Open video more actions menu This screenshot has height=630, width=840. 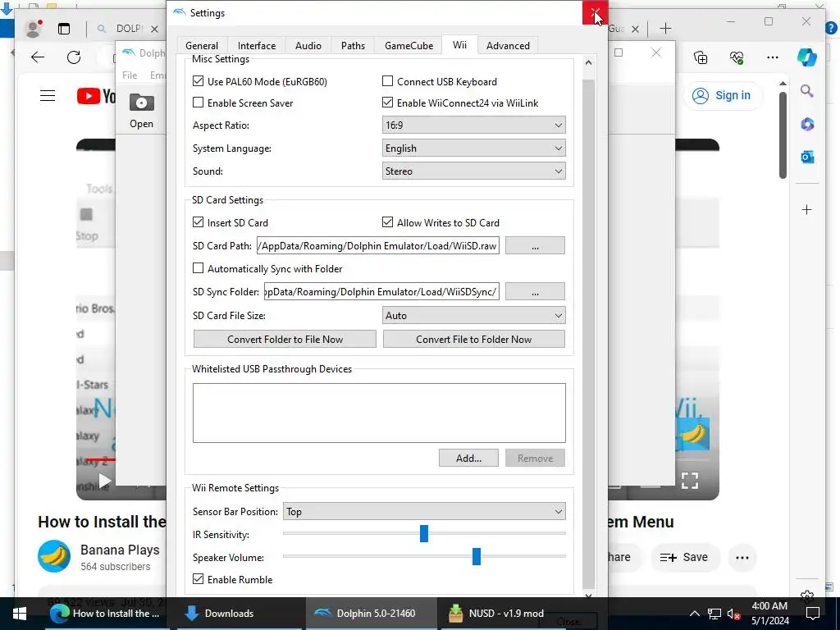coord(742,558)
